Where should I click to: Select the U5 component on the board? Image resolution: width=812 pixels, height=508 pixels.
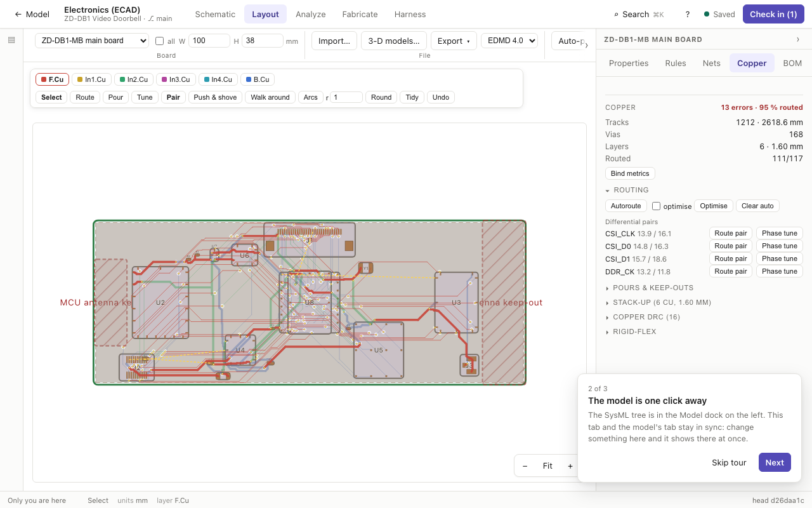(x=379, y=350)
